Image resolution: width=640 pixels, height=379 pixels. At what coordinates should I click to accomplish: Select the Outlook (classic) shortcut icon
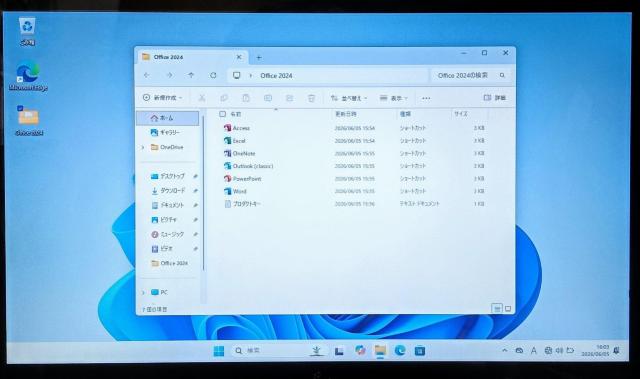coord(227,166)
